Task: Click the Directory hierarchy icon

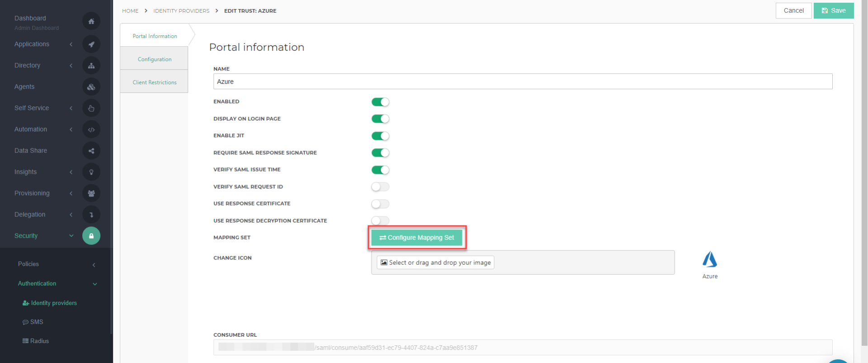Action: (x=91, y=66)
